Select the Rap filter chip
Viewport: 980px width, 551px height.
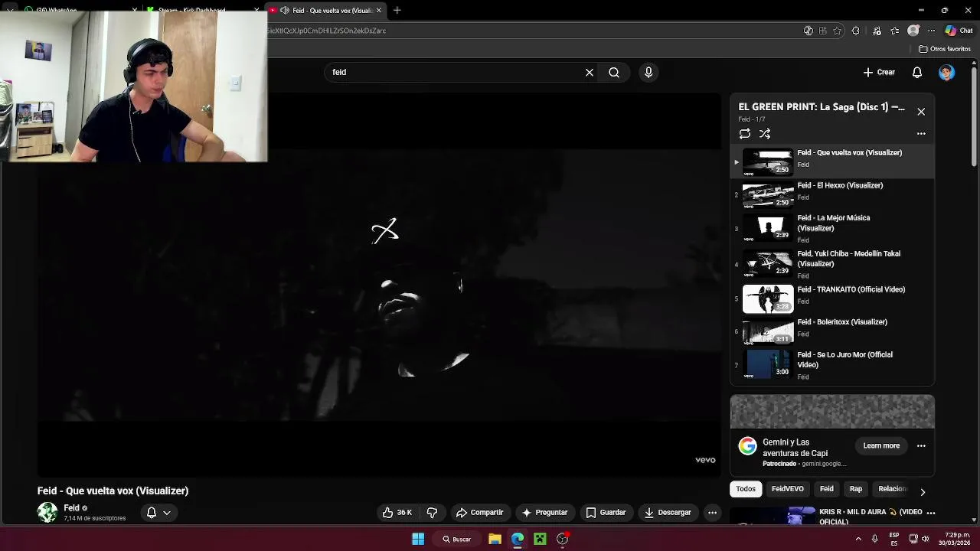[x=856, y=489]
